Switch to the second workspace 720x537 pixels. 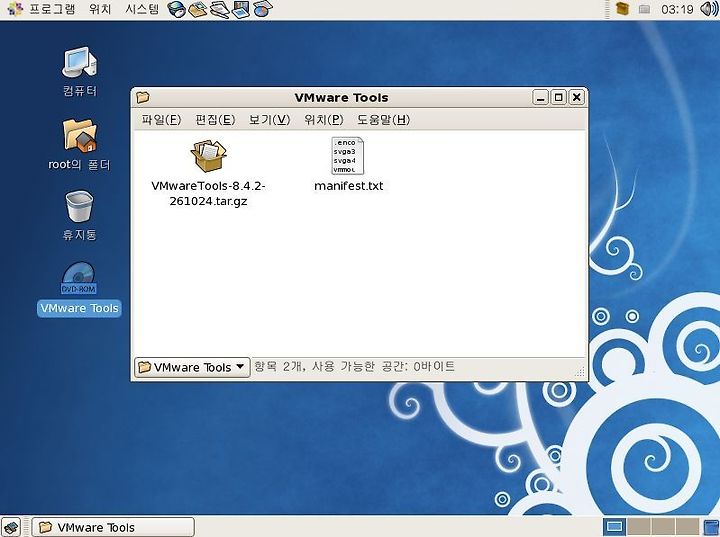click(x=639, y=527)
